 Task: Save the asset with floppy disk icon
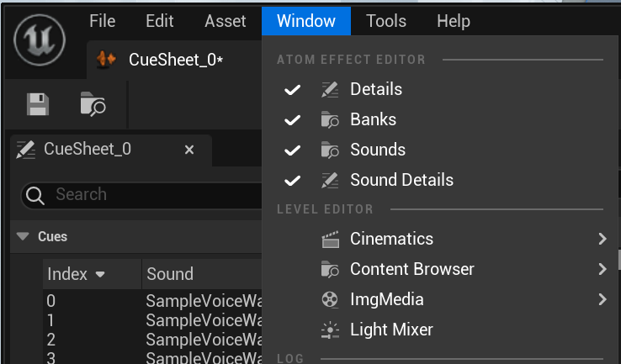click(38, 104)
